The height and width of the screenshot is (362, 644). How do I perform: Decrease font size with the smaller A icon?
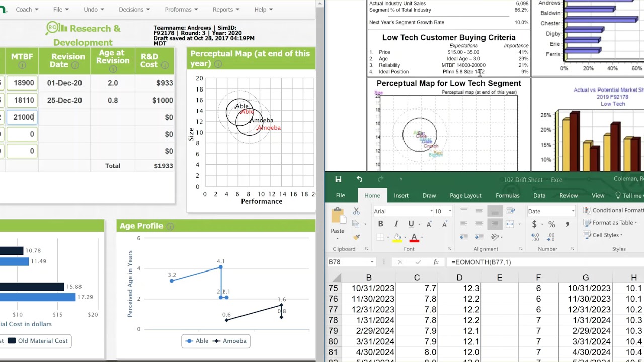444,224
